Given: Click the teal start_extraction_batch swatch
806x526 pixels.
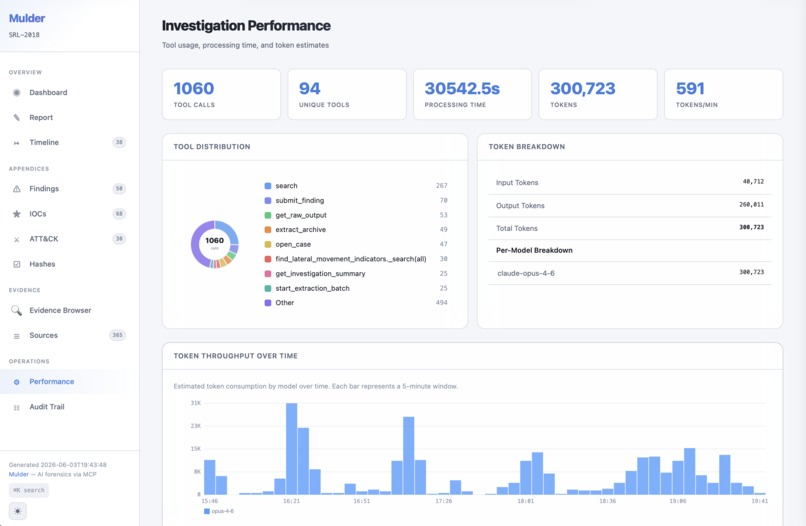Looking at the screenshot, I should (x=268, y=288).
